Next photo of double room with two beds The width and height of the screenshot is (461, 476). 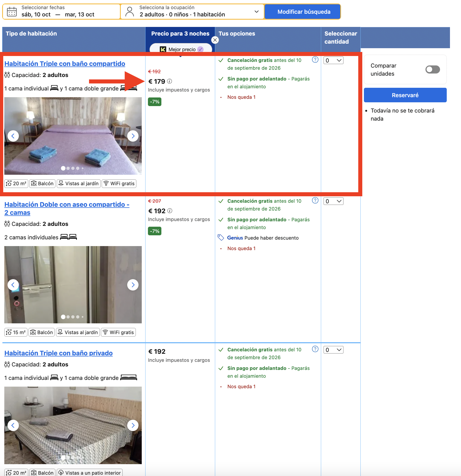(133, 285)
